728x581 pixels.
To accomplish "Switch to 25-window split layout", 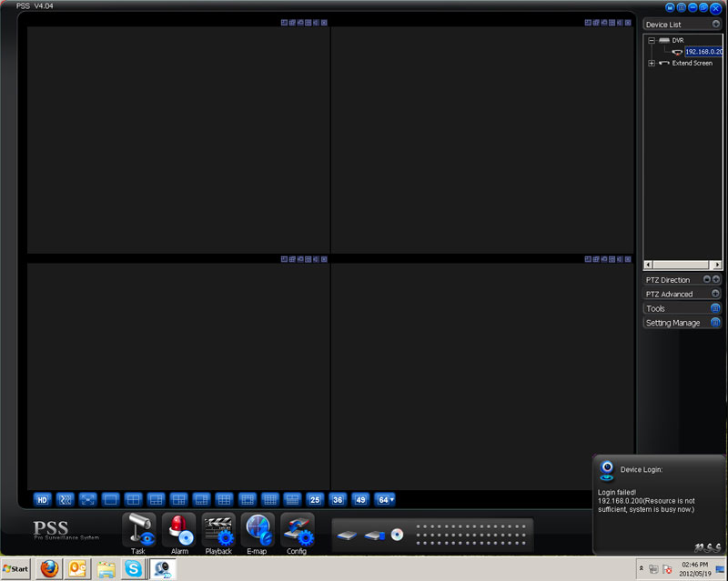I will [315, 499].
